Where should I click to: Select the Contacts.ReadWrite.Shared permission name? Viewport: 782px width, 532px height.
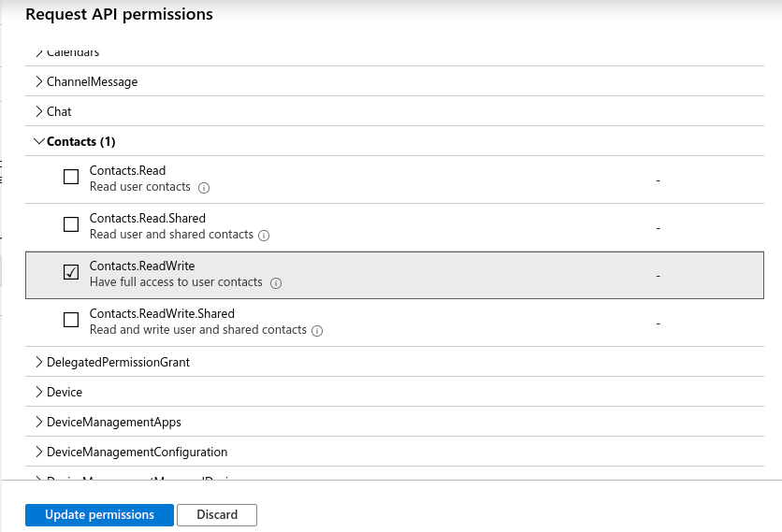click(162, 313)
